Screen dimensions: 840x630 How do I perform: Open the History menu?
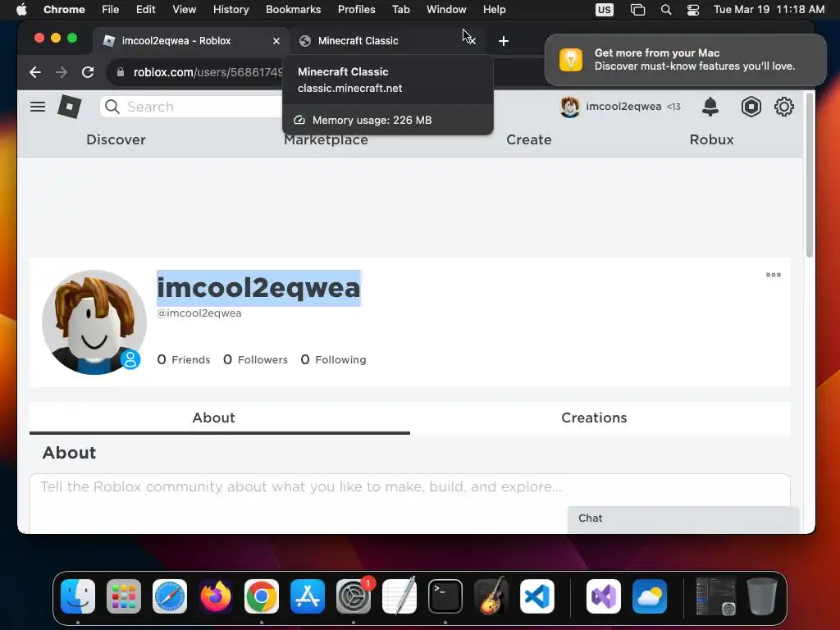point(231,10)
